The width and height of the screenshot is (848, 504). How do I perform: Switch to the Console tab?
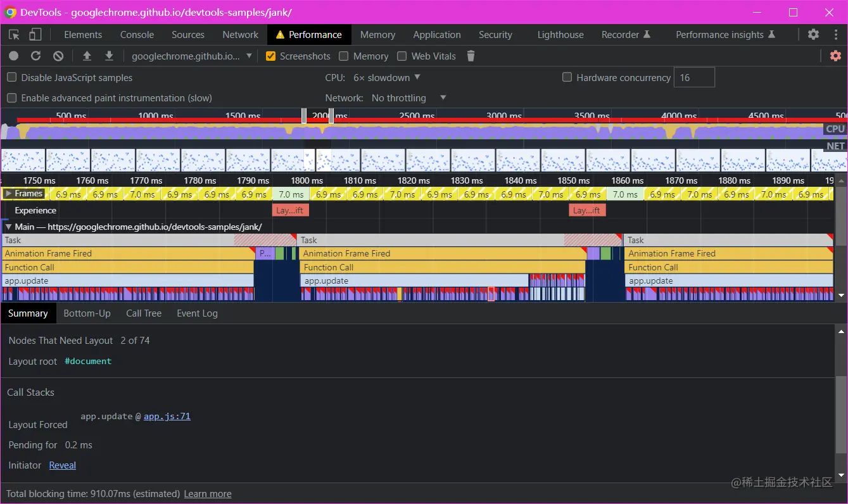pos(137,35)
